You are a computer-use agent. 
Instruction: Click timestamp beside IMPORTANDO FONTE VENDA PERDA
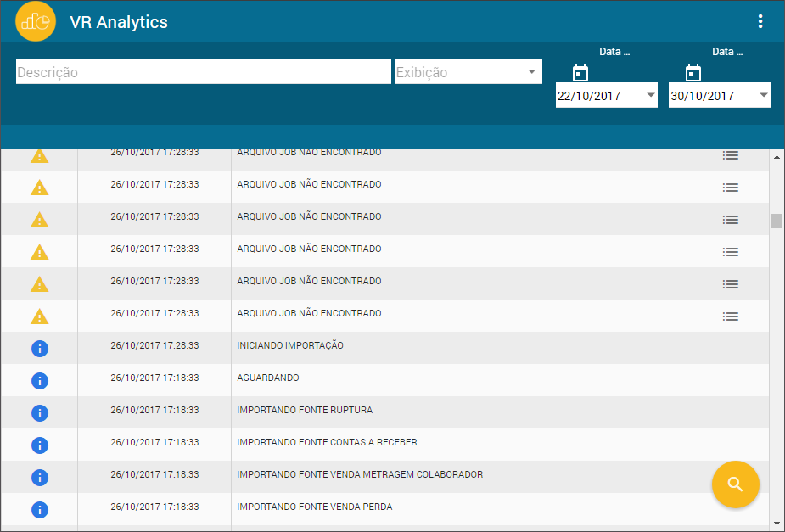(x=154, y=507)
